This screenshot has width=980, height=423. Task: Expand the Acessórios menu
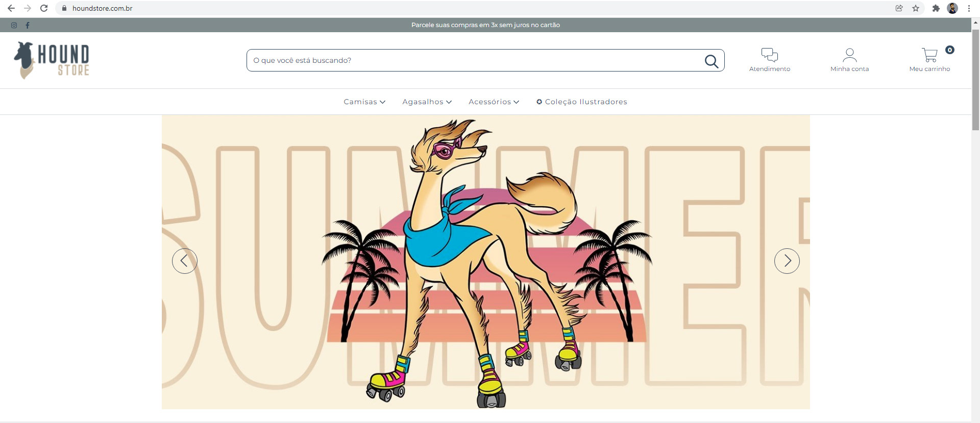(494, 102)
